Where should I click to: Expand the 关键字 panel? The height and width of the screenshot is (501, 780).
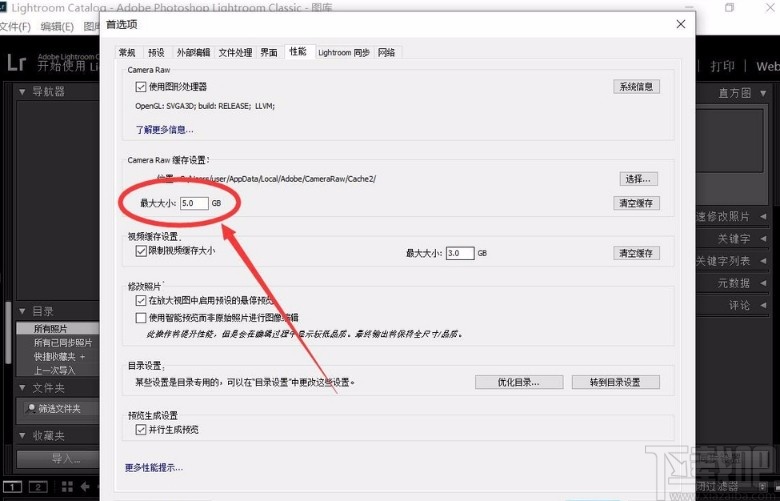tap(764, 239)
